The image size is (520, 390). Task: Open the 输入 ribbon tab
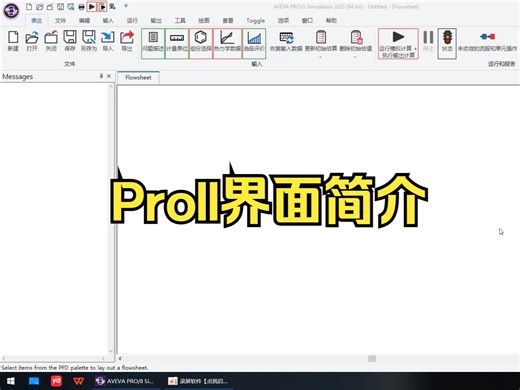(x=108, y=21)
